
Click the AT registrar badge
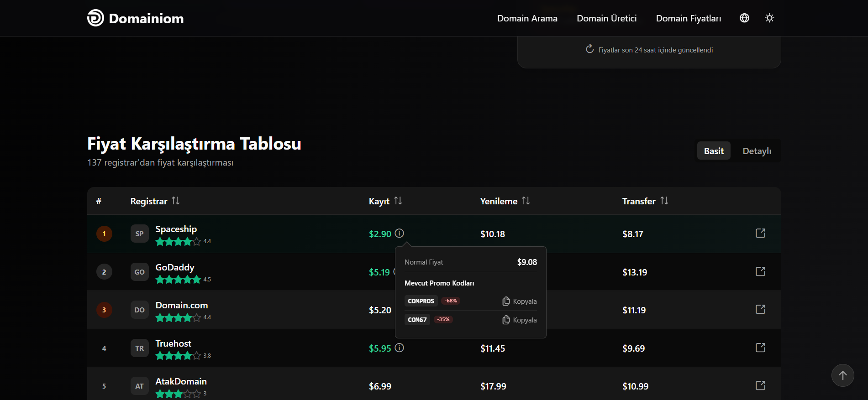[140, 386]
